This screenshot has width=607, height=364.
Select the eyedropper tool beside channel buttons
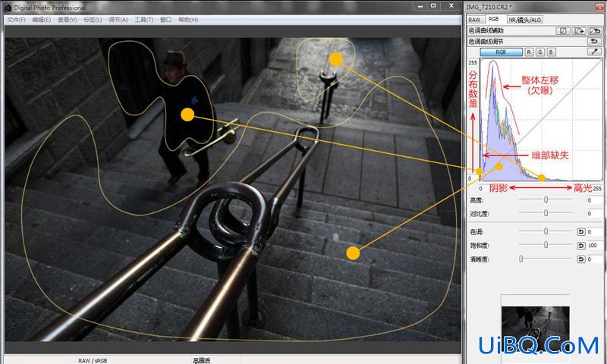coord(595,52)
